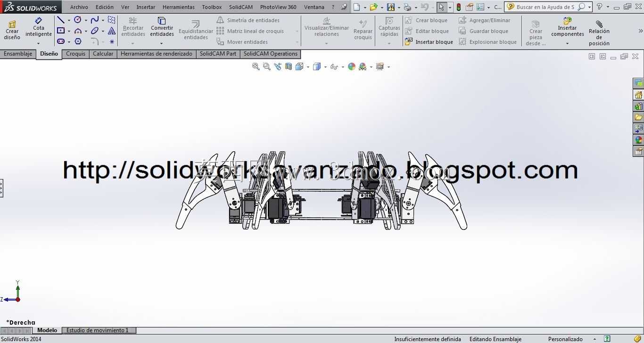This screenshot has height=343, width=644.
Task: Click the Print icon
Action: click(x=407, y=7)
